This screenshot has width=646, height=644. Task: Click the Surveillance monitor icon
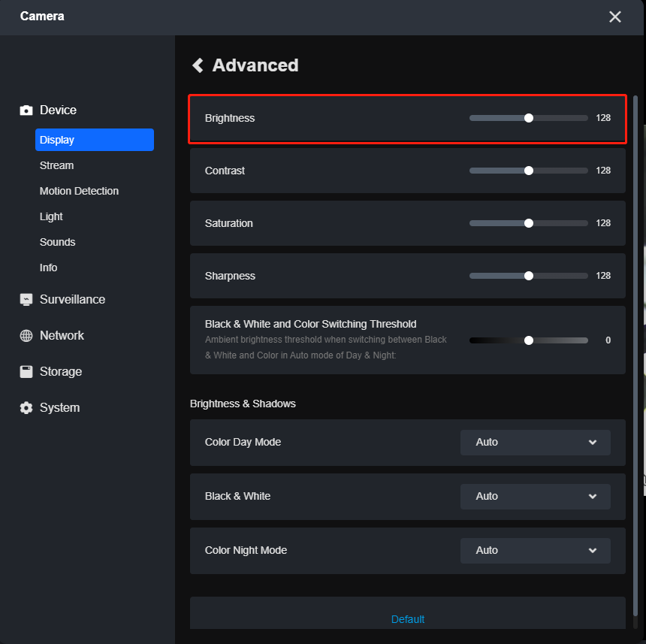tap(26, 300)
